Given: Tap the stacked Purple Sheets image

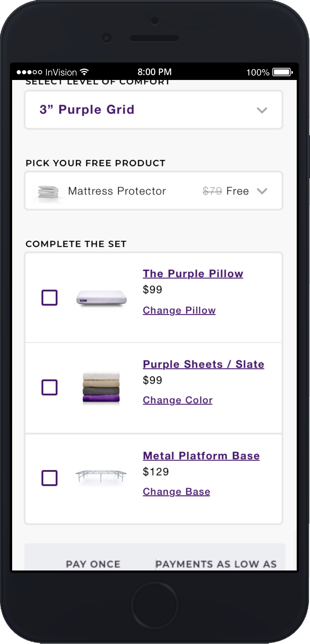Looking at the screenshot, I should (x=101, y=388).
